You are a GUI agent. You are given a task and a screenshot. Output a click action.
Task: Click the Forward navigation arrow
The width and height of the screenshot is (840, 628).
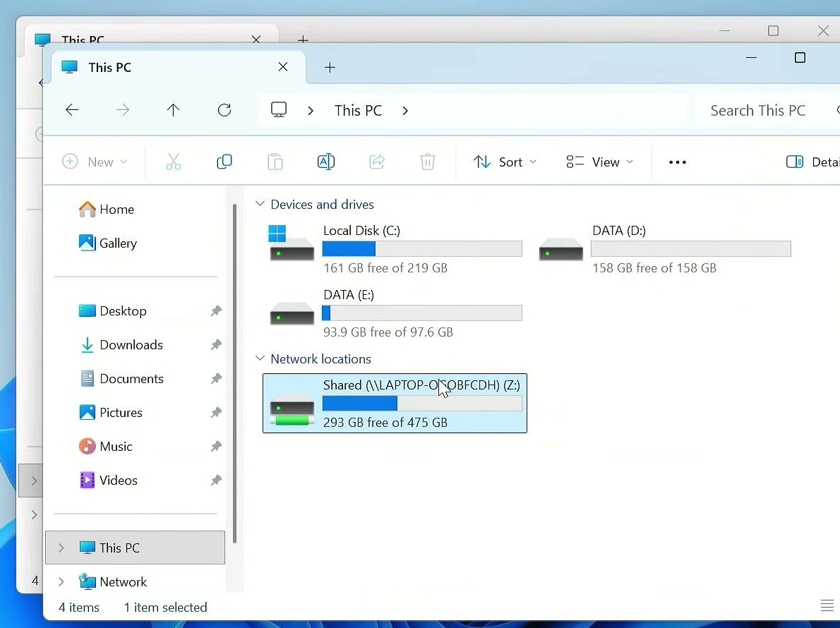[x=123, y=110]
